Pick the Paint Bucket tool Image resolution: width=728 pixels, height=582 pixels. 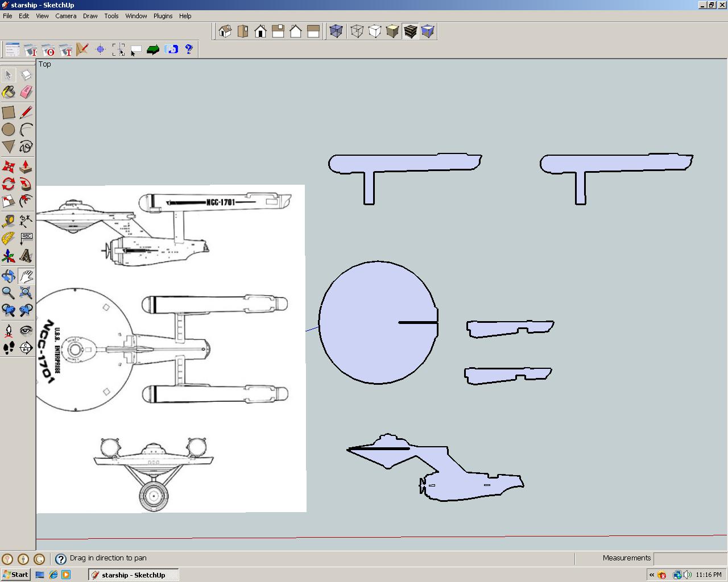click(9, 92)
